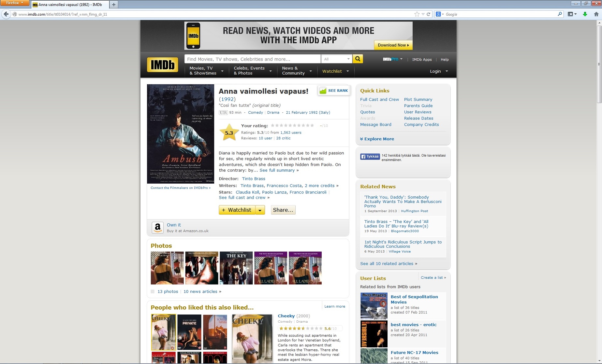The width and height of the screenshot is (602, 364).
Task: Open the Plot Summary quick link
Action: point(418,99)
